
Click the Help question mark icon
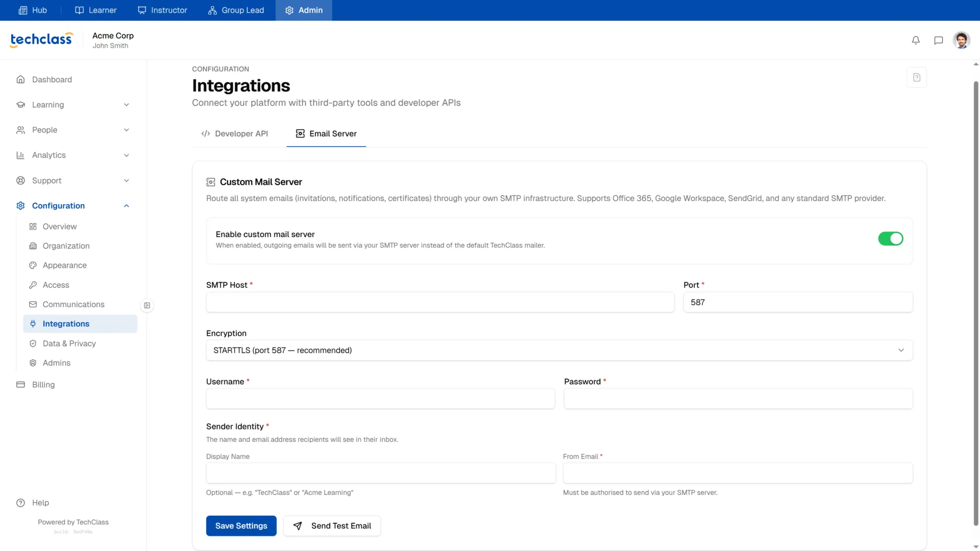[x=20, y=503]
